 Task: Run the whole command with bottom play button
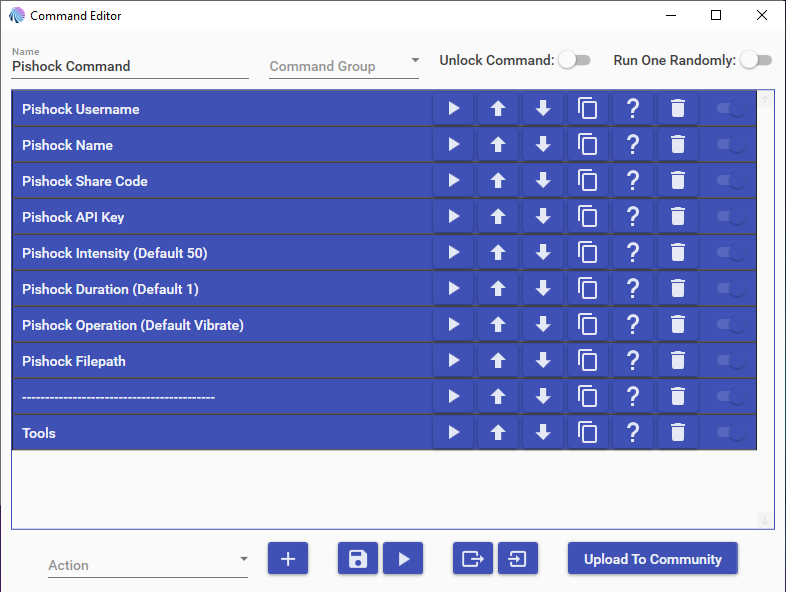tap(403, 558)
